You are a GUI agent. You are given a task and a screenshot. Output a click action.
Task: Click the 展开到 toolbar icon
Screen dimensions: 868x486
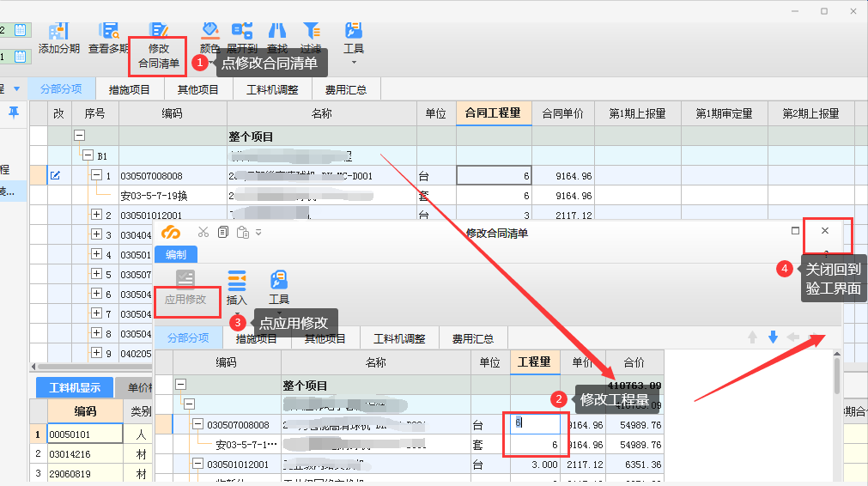click(242, 30)
